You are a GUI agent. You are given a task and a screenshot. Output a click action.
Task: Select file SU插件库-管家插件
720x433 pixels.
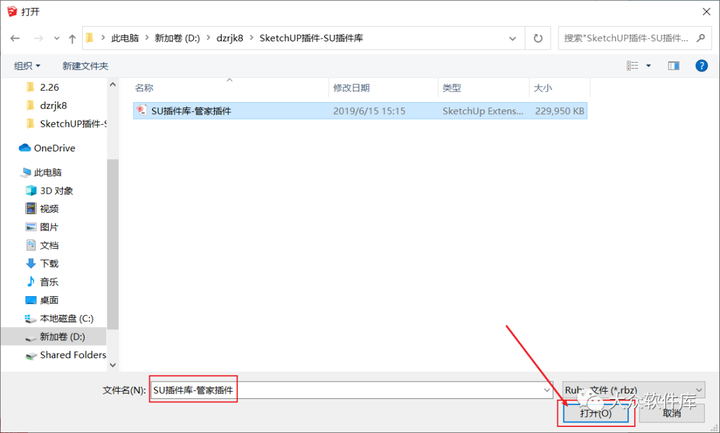(x=360, y=111)
